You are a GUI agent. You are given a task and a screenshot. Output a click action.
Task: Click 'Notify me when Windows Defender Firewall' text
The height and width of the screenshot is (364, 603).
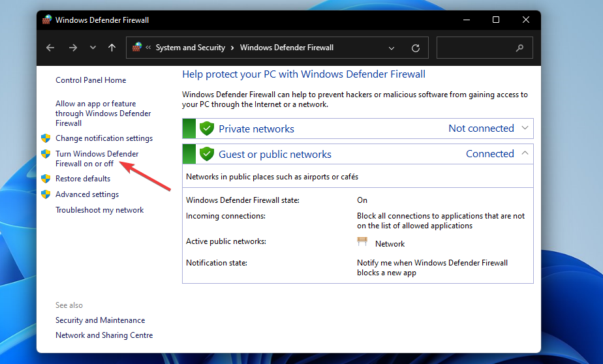(432, 267)
